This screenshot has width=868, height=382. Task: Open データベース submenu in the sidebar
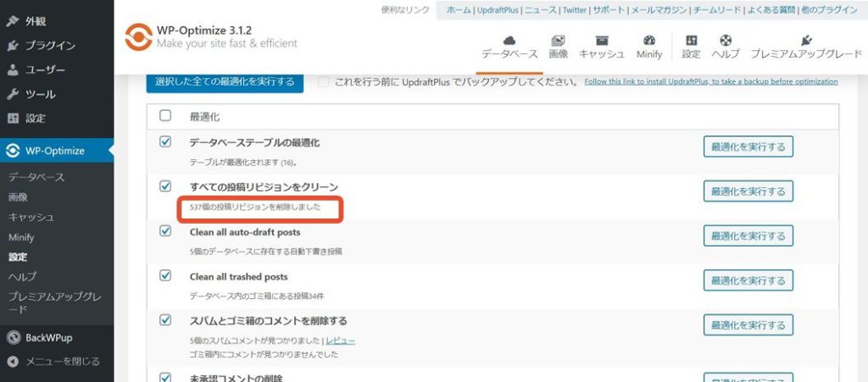36,178
